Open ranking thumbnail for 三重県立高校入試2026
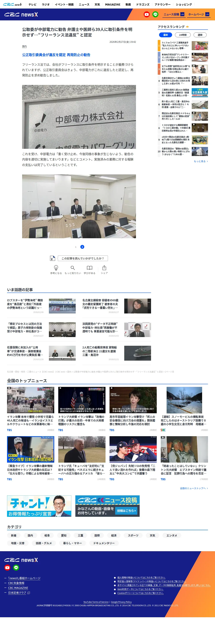The image size is (215, 644). click(200, 92)
